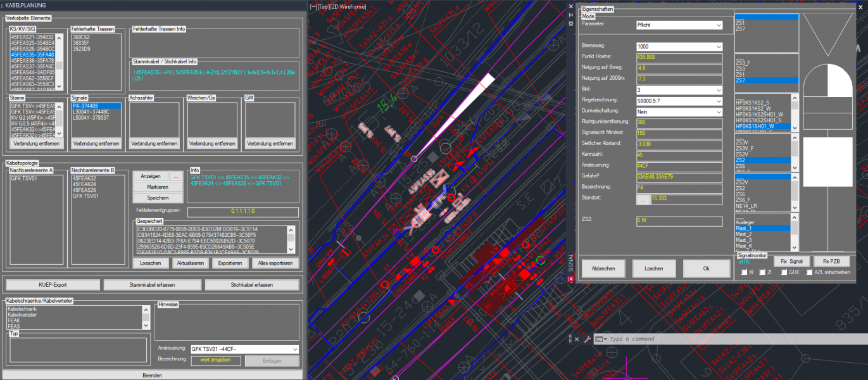Viewport: 868px width, 380px height.
Task: Select L3004Y in the Signale list
Action: pyautogui.click(x=91, y=112)
